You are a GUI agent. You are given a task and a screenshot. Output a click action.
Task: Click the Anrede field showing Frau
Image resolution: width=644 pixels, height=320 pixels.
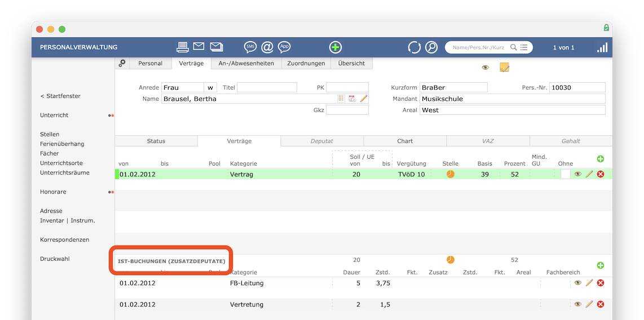tap(182, 87)
